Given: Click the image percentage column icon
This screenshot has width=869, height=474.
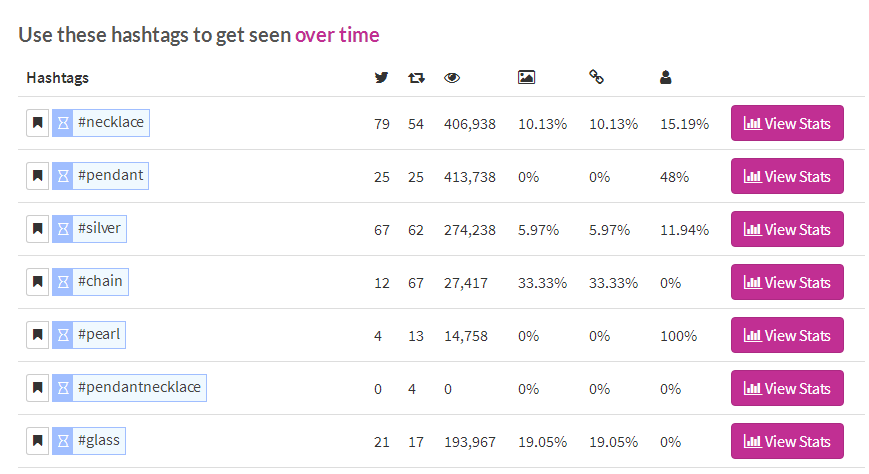Looking at the screenshot, I should pyautogui.click(x=526, y=78).
